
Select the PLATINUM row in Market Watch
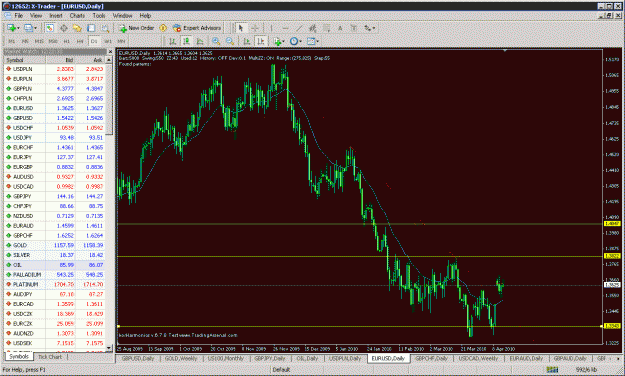tap(55, 284)
